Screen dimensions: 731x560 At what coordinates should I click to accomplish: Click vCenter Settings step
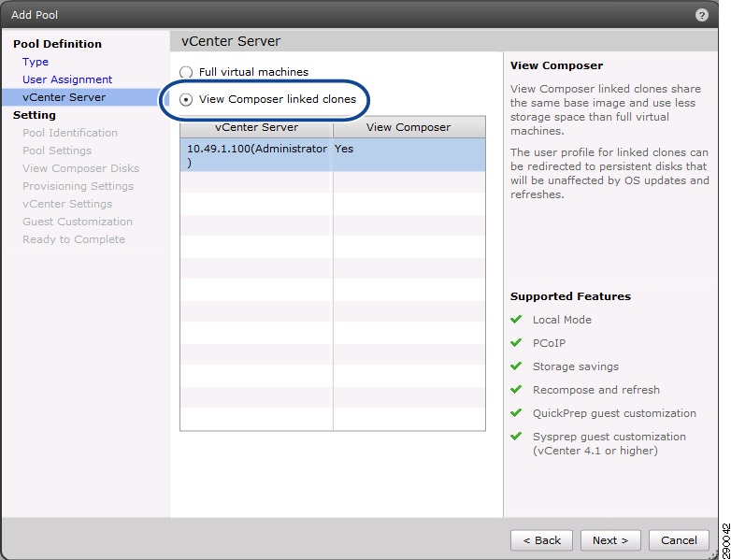pyautogui.click(x=67, y=204)
